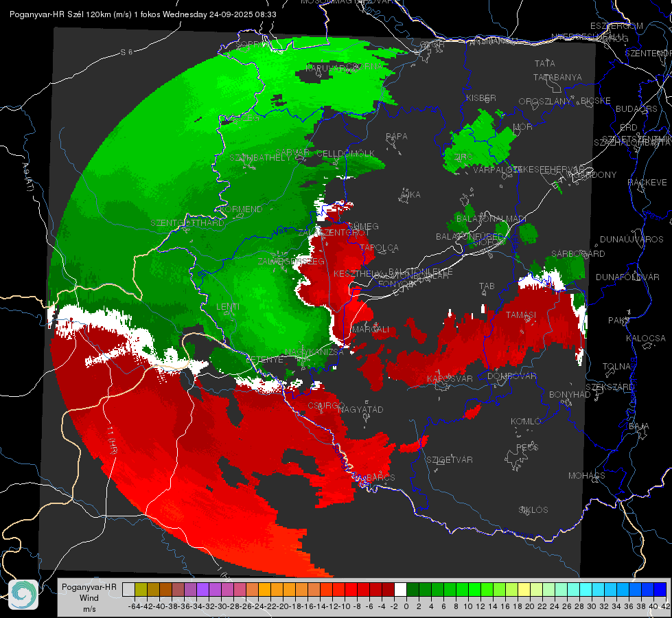This screenshot has height=618, width=672.
Task: Click the KALOCSA city label
Action: coord(645,339)
